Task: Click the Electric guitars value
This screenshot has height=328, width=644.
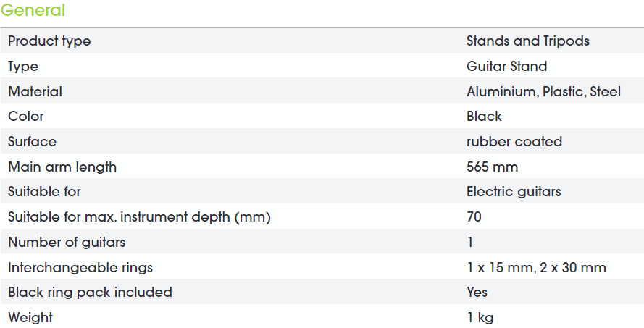Action: click(514, 192)
